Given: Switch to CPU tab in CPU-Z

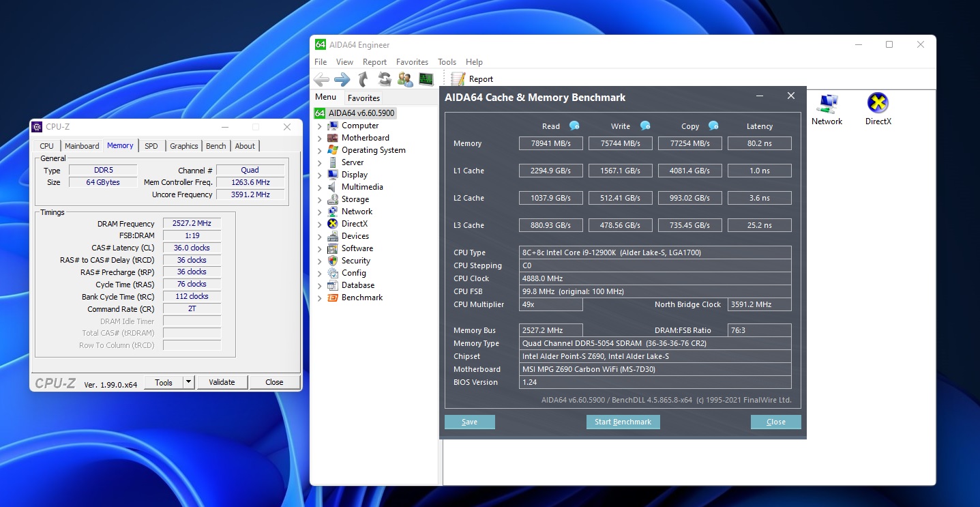Looking at the screenshot, I should [46, 146].
